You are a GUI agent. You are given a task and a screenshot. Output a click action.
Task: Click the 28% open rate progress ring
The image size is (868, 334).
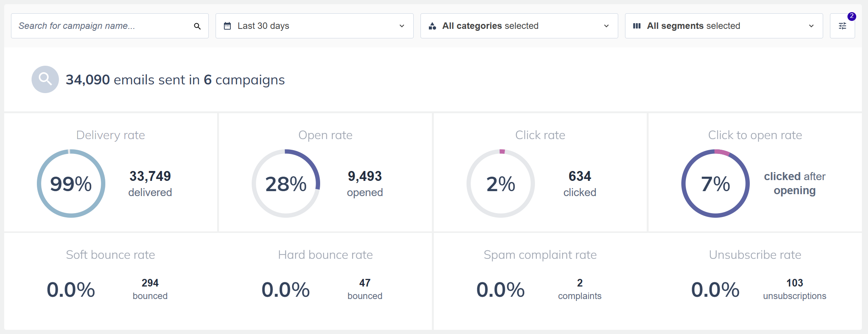pyautogui.click(x=286, y=184)
